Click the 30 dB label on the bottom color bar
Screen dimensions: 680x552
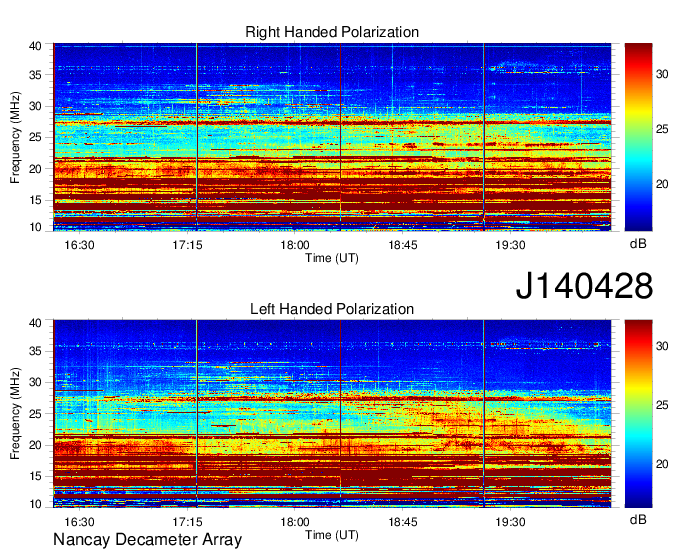(662, 346)
